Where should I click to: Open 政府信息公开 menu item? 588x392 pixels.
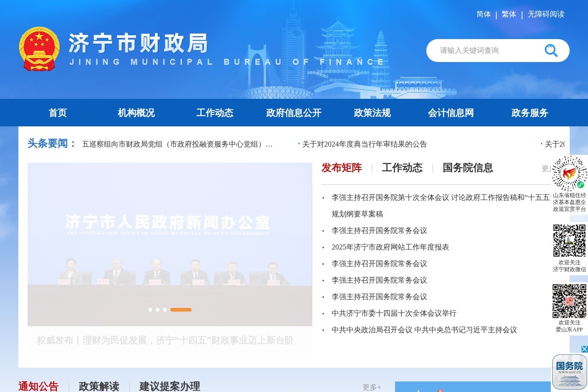pos(294,113)
